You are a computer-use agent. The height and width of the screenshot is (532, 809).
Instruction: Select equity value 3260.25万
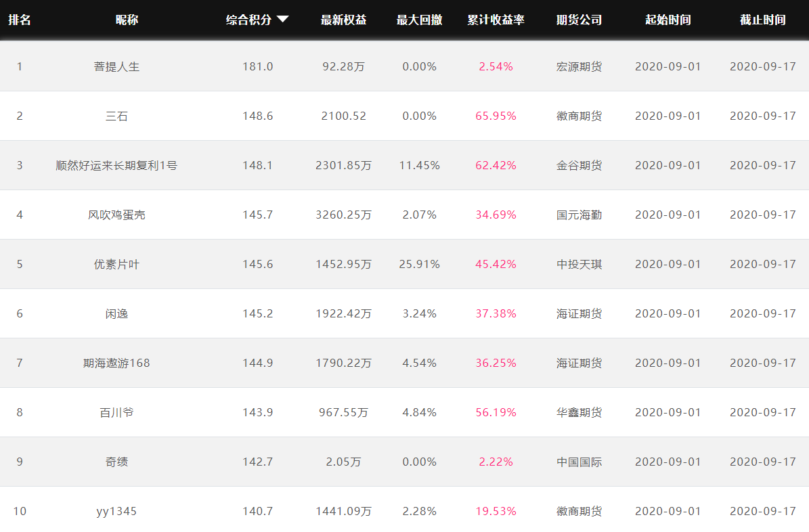click(344, 215)
